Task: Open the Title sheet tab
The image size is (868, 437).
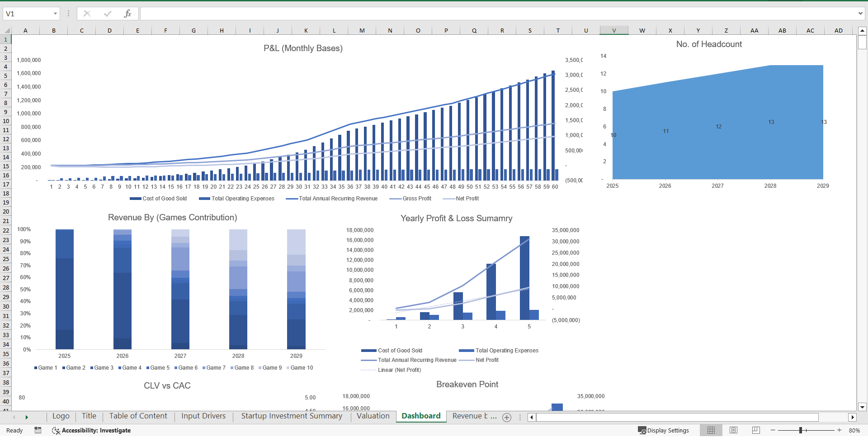Action: [x=89, y=416]
